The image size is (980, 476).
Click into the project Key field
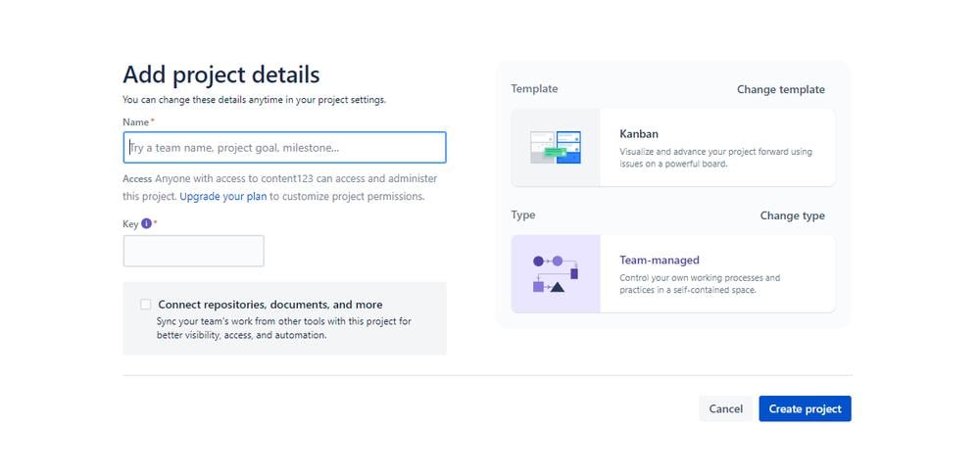pos(193,251)
